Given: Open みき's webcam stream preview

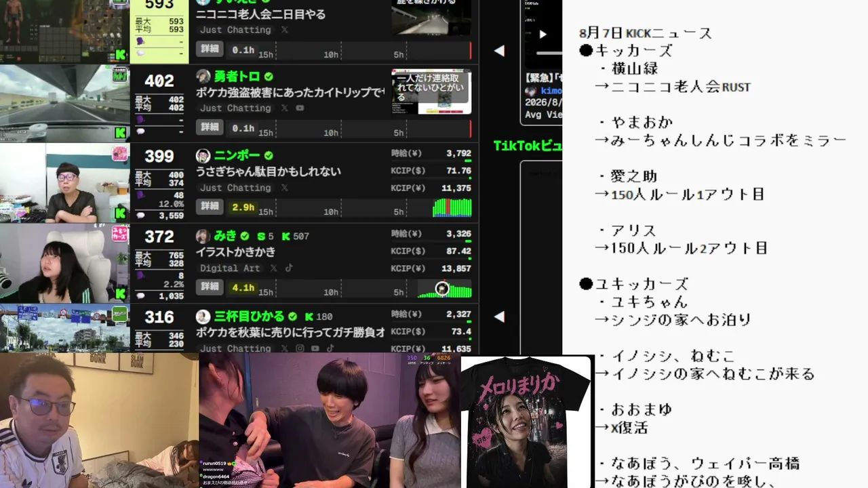Looking at the screenshot, I should [64, 263].
